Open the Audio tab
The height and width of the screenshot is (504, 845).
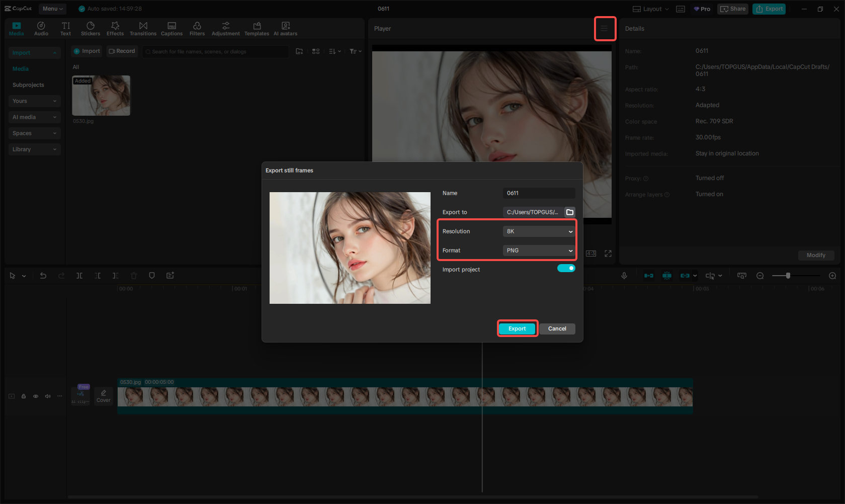41,29
